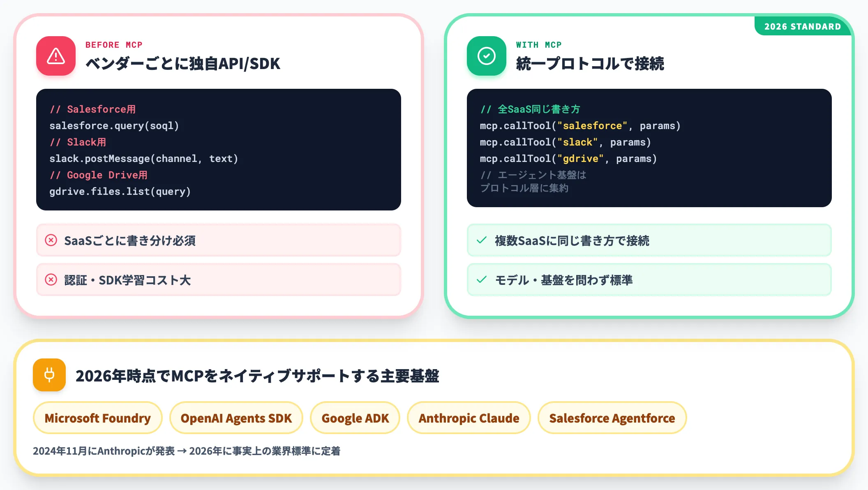Click the text 認証・SDK学習コスト大

[x=127, y=280]
